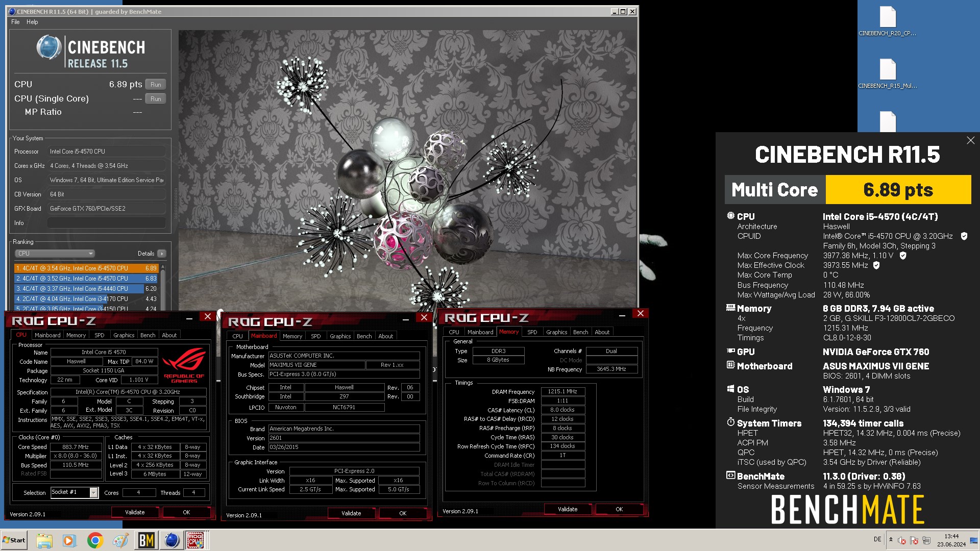Click the muted volume tray icon
980x551 pixels.
(902, 540)
